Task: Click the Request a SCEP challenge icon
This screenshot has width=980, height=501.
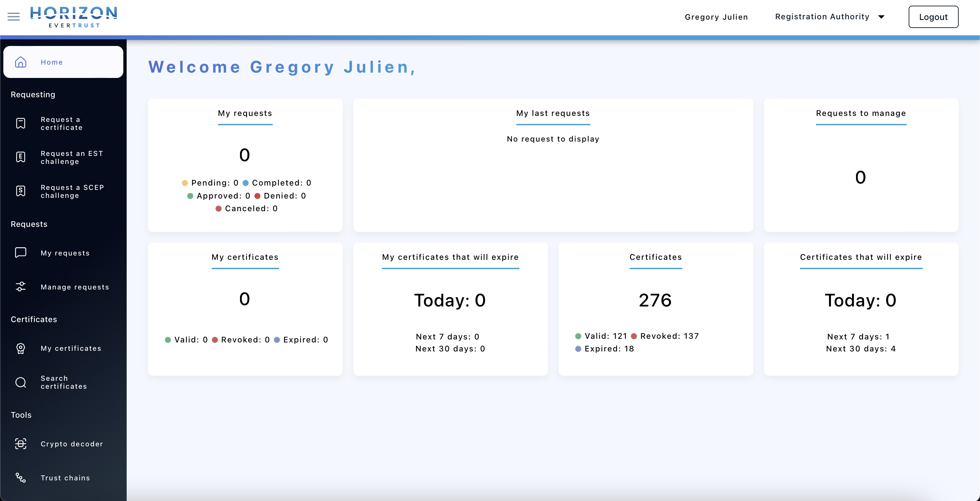Action: (21, 191)
